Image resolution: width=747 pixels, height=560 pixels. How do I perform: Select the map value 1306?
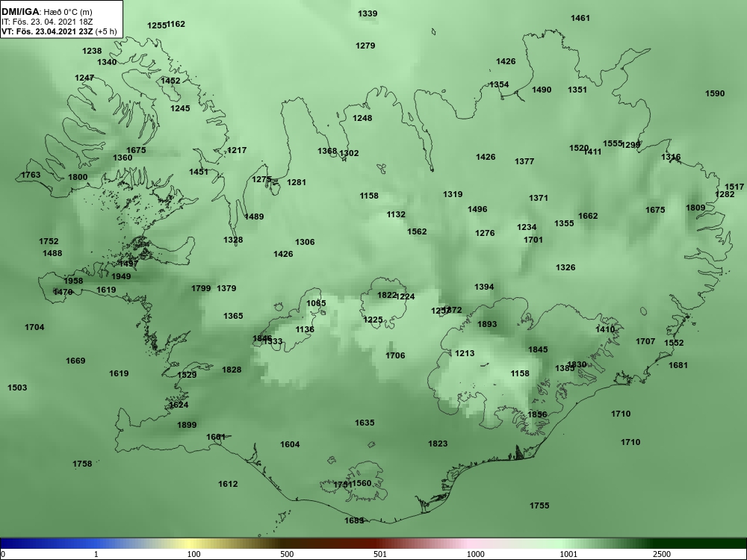point(305,243)
